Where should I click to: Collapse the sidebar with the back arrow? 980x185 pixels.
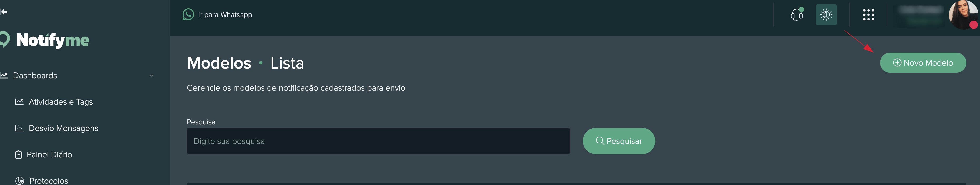click(4, 12)
